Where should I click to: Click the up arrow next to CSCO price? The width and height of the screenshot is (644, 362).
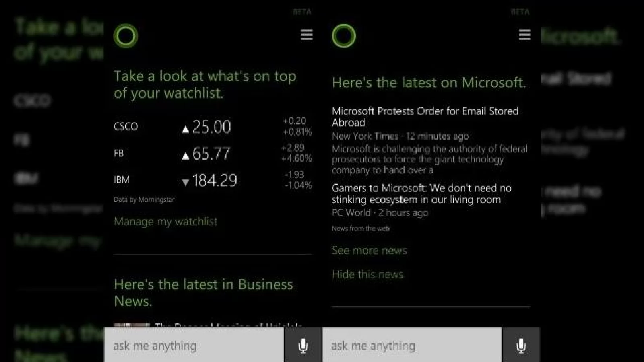tap(186, 129)
